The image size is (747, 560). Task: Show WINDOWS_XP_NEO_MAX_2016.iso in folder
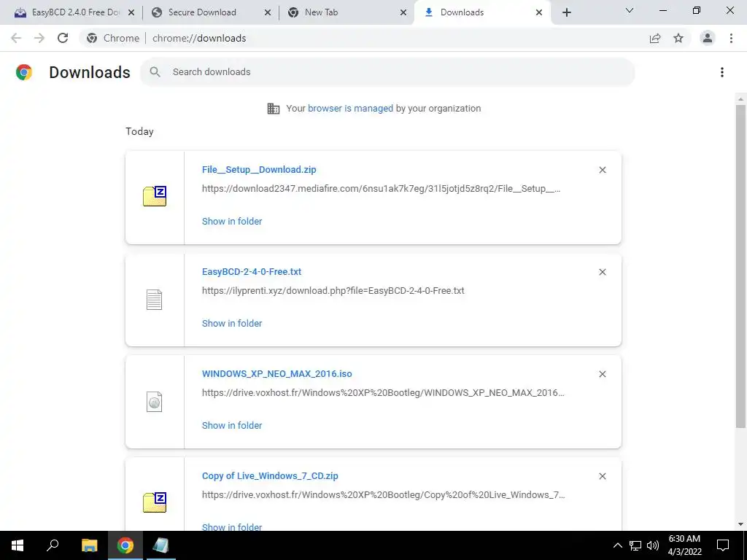(232, 426)
